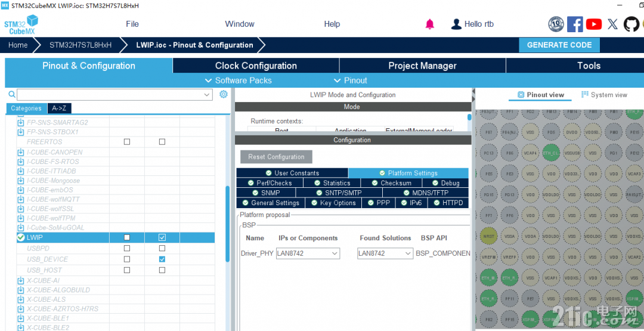Viewport: 644px width, 331px height.
Task: Expand the Software Packs dropdown
Action: click(238, 81)
